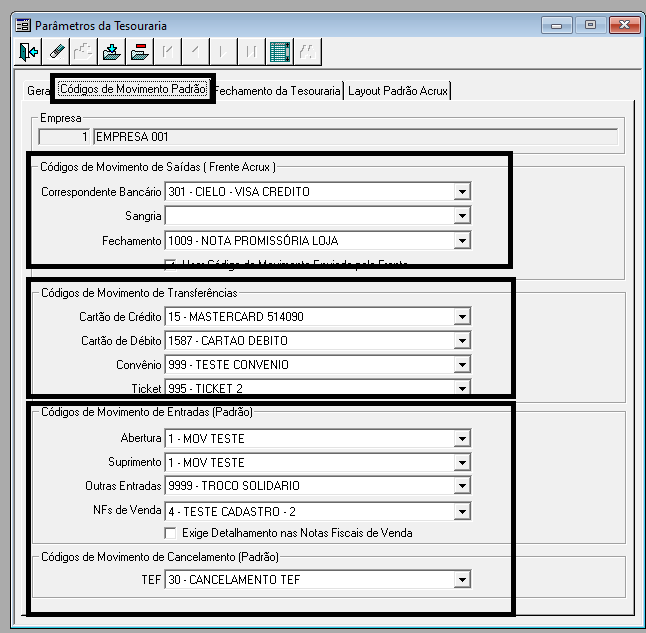The image size is (646, 633).
Task: Click the Parâmetros da Tesouraria window icon
Action: click(23, 26)
